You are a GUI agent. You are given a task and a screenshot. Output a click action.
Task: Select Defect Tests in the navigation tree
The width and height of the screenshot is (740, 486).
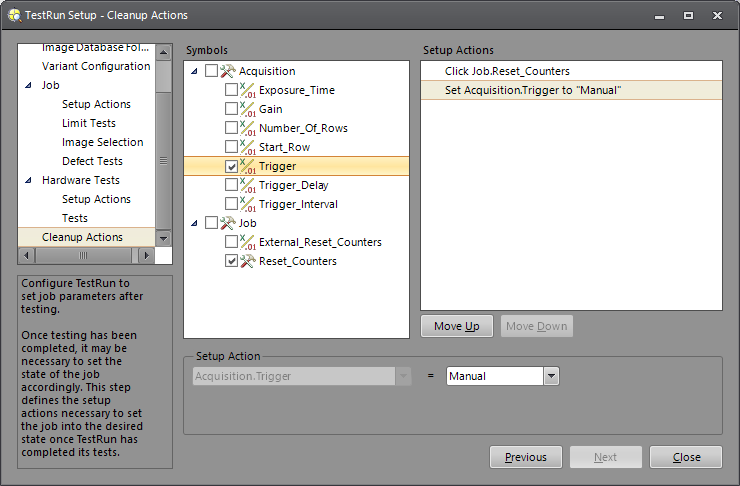point(92,161)
